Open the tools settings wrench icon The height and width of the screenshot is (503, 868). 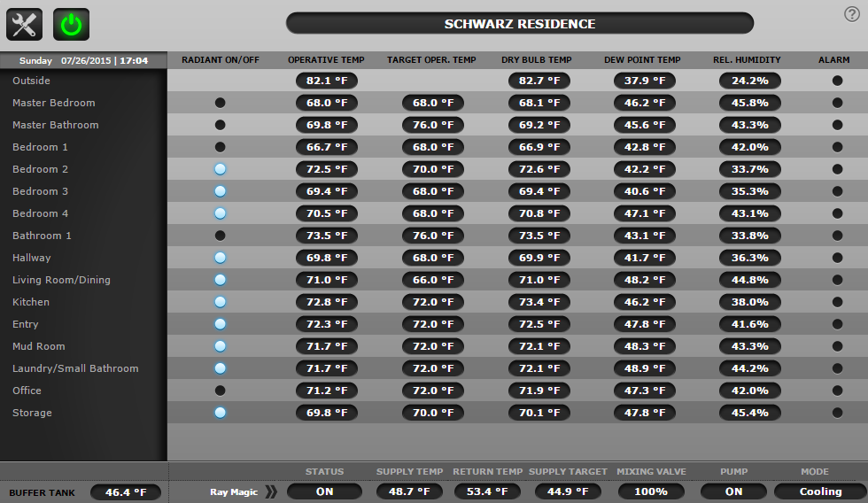pyautogui.click(x=25, y=24)
